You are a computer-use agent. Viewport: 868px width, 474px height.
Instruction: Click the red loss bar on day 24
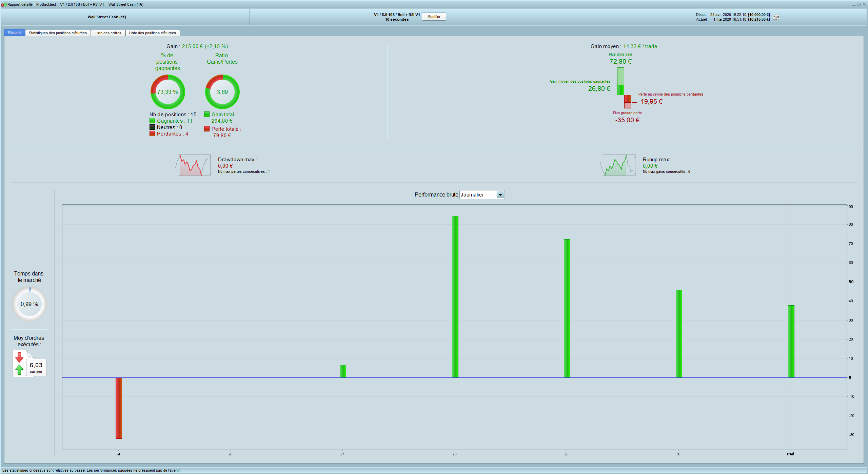pos(119,408)
